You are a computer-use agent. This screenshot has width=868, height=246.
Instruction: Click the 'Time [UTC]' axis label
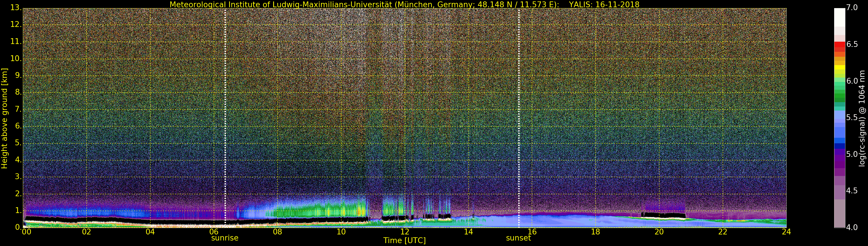coord(404,241)
